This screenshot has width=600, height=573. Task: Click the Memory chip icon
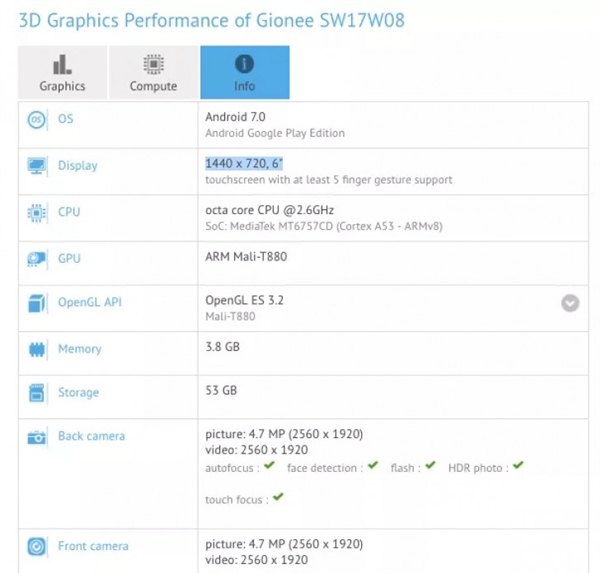click(37, 349)
